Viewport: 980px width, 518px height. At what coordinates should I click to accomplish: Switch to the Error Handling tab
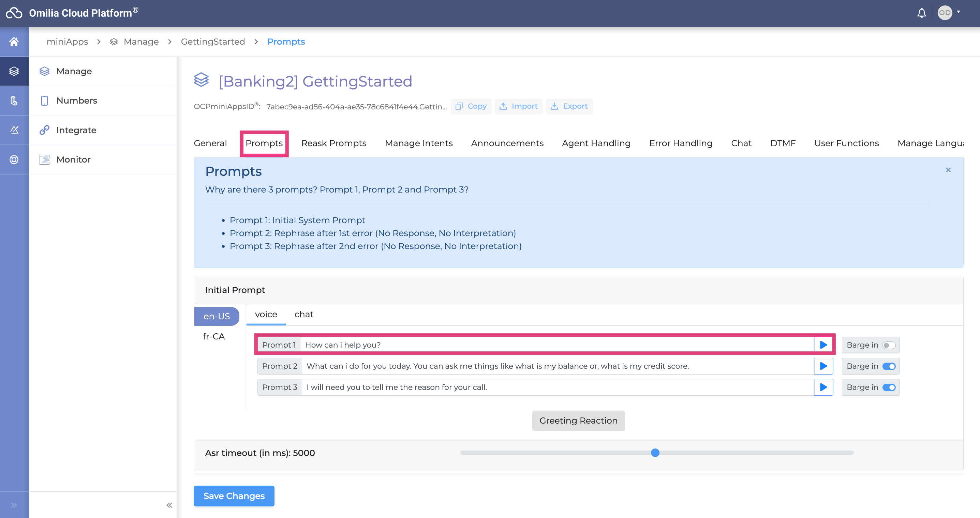click(x=681, y=143)
